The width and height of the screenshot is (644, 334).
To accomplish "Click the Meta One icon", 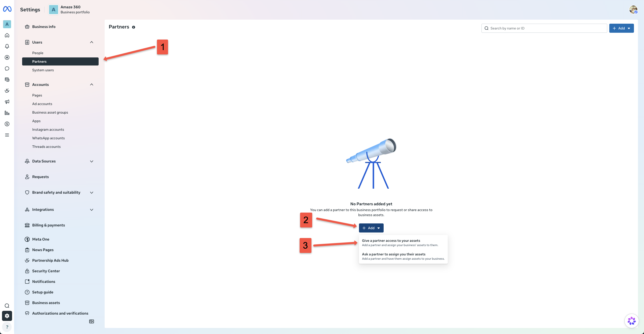I will click(27, 239).
